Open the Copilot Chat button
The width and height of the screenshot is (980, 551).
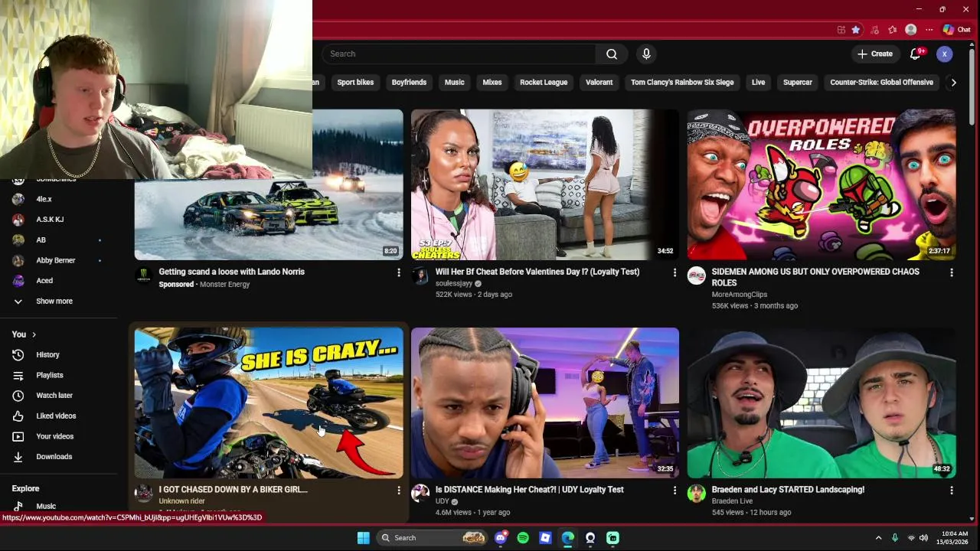click(x=957, y=30)
